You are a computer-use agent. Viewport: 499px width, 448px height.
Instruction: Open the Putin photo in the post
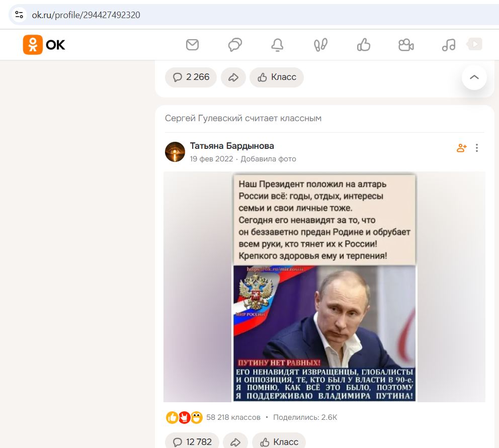pos(324,287)
